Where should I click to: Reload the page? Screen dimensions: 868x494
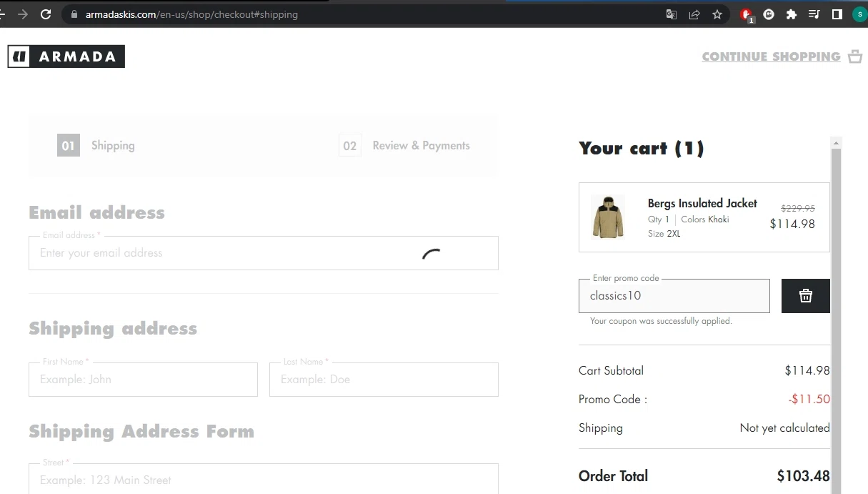click(46, 14)
